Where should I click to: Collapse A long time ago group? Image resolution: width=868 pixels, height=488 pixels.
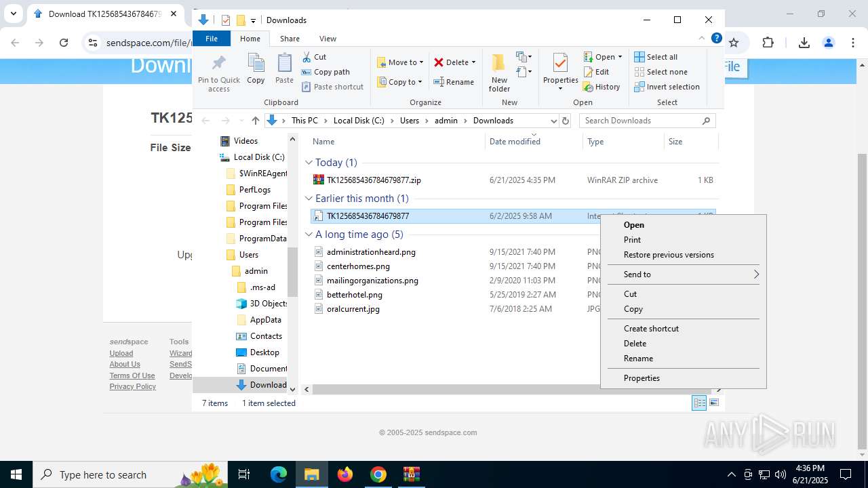(309, 235)
